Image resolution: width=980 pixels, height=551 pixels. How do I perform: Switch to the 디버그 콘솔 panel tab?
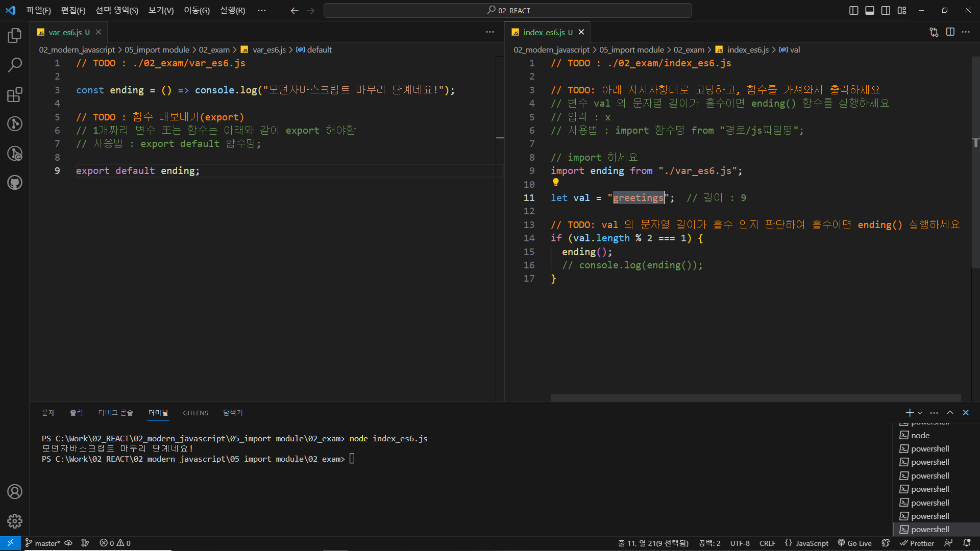115,413
